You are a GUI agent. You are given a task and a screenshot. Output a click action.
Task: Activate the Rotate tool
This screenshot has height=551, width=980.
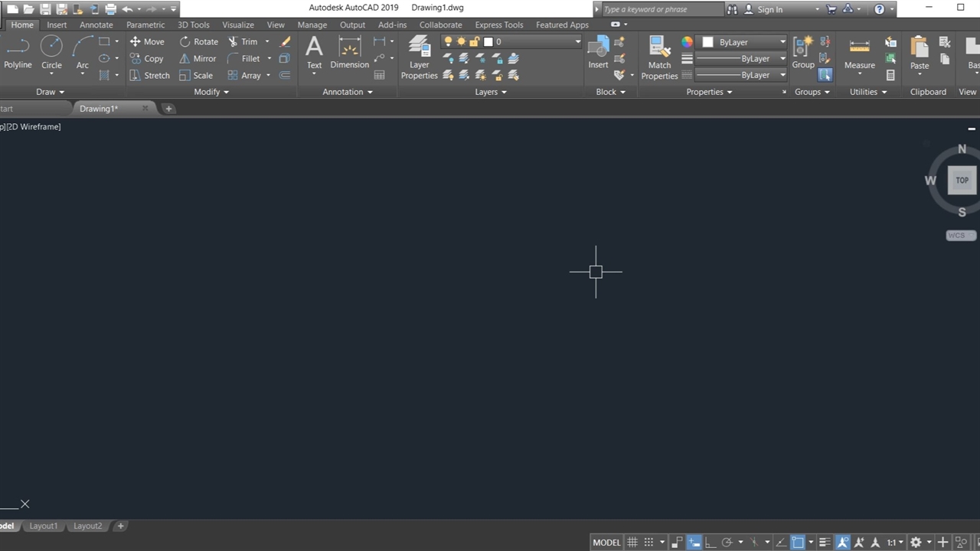(198, 42)
